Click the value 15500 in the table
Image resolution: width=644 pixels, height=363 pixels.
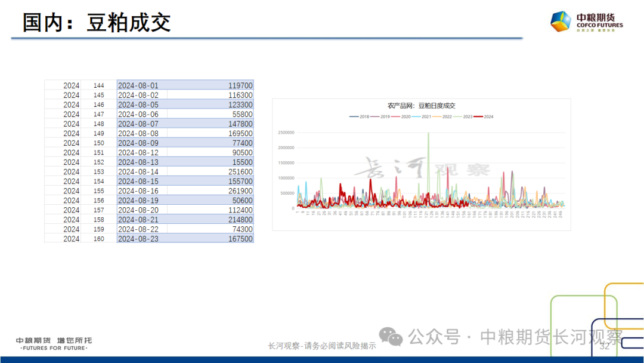coord(242,162)
